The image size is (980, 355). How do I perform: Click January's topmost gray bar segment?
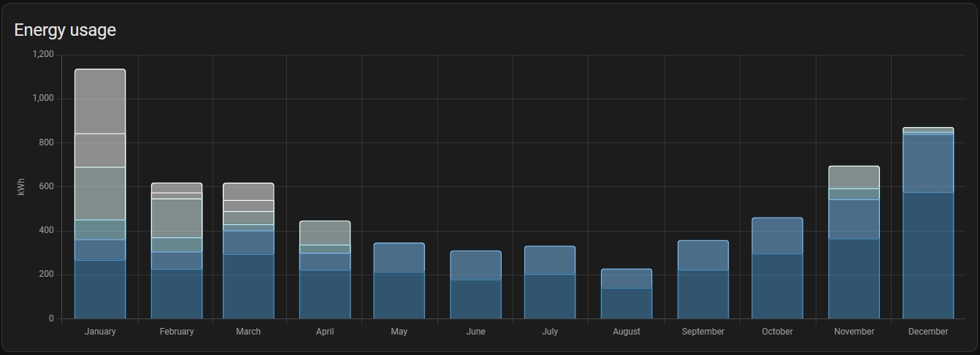pos(100,102)
